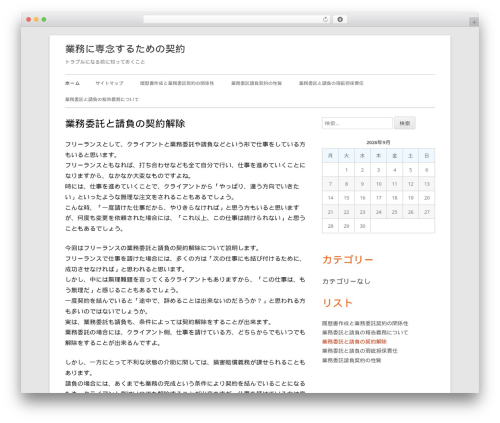Open the サイトマップ menu item
The height and width of the screenshot is (423, 500).
click(109, 83)
